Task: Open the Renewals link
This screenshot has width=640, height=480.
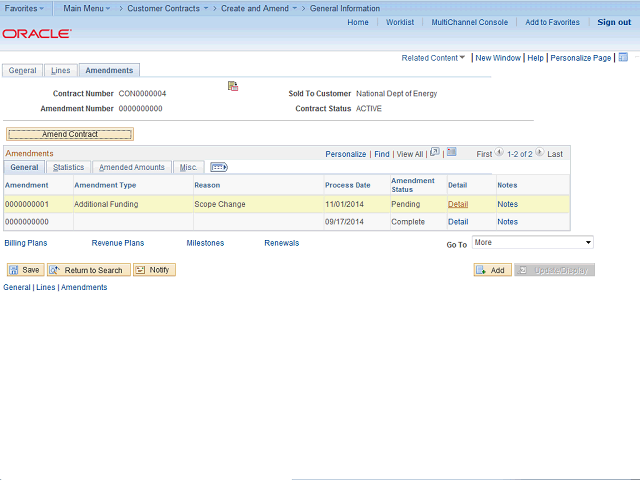Action: coord(282,243)
